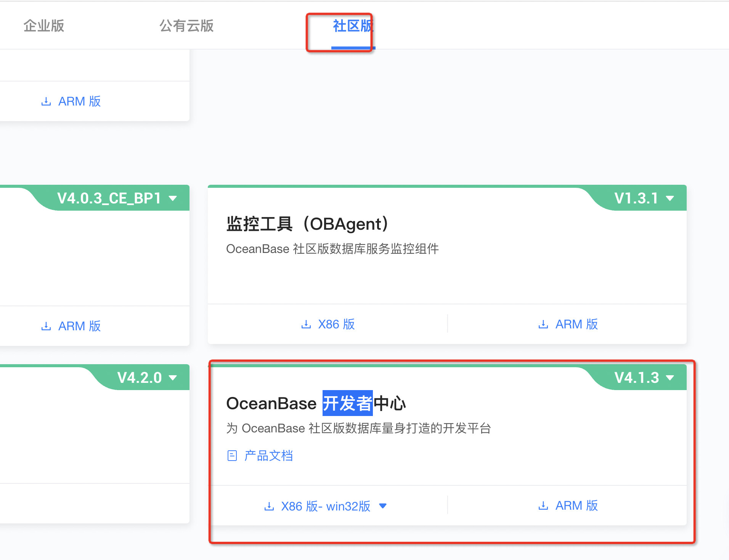Screen dimensions: 729x560
Task: Click the topmost card ARM 版 download icon
Action: 46,101
